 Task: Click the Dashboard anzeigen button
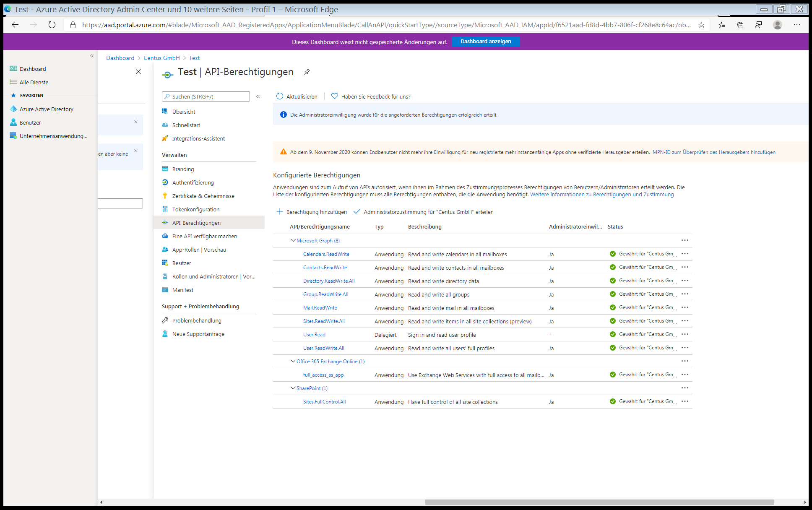[486, 42]
